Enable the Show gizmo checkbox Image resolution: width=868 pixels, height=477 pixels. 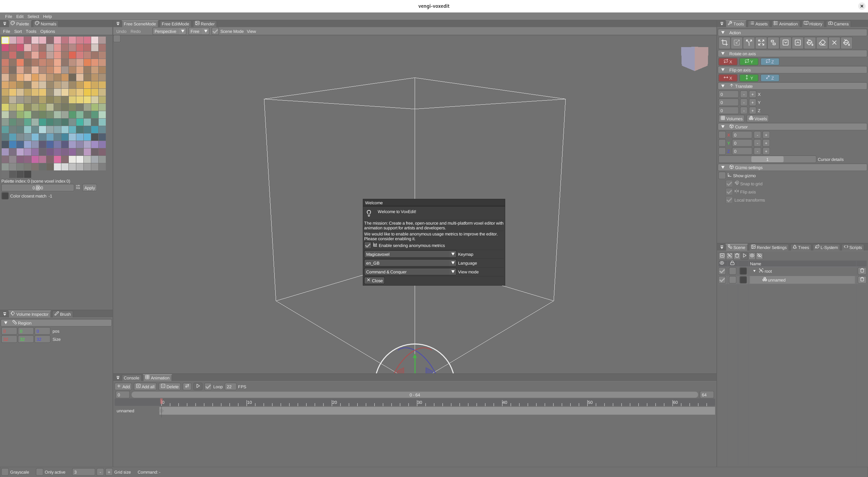pos(722,175)
